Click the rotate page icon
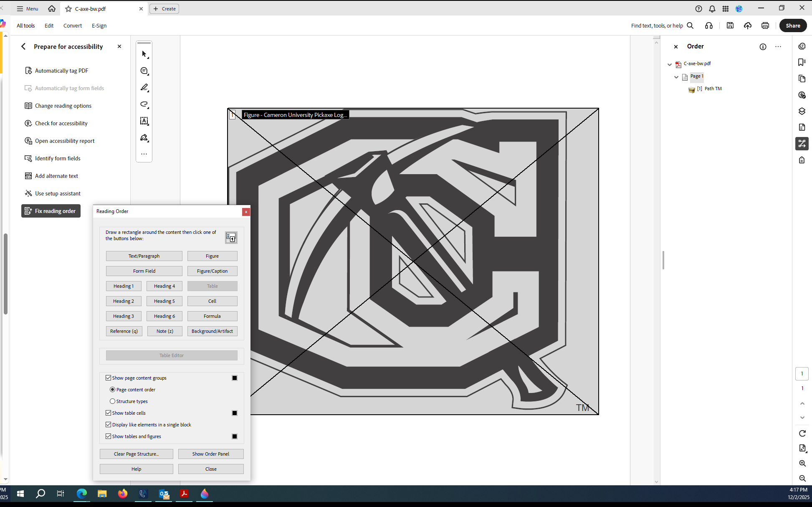Image resolution: width=812 pixels, height=507 pixels. [802, 433]
